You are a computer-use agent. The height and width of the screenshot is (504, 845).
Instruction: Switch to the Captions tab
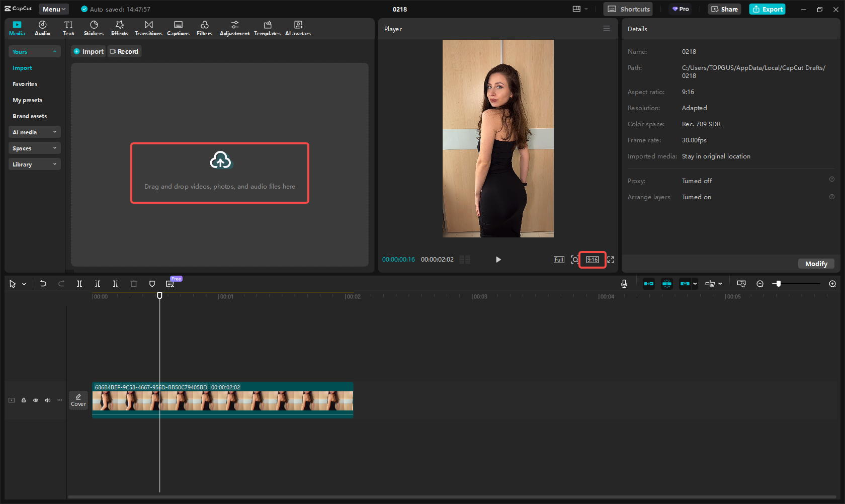(178, 28)
